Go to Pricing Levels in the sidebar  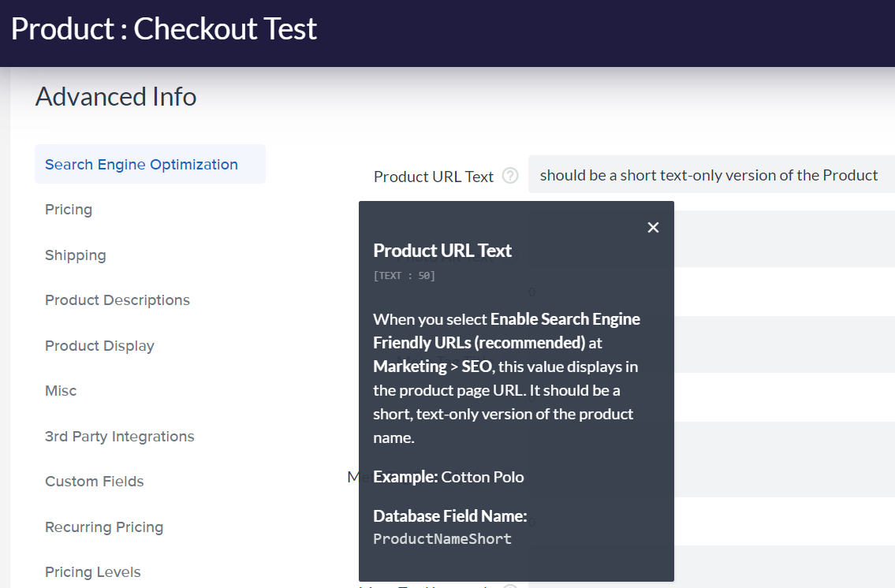(93, 572)
